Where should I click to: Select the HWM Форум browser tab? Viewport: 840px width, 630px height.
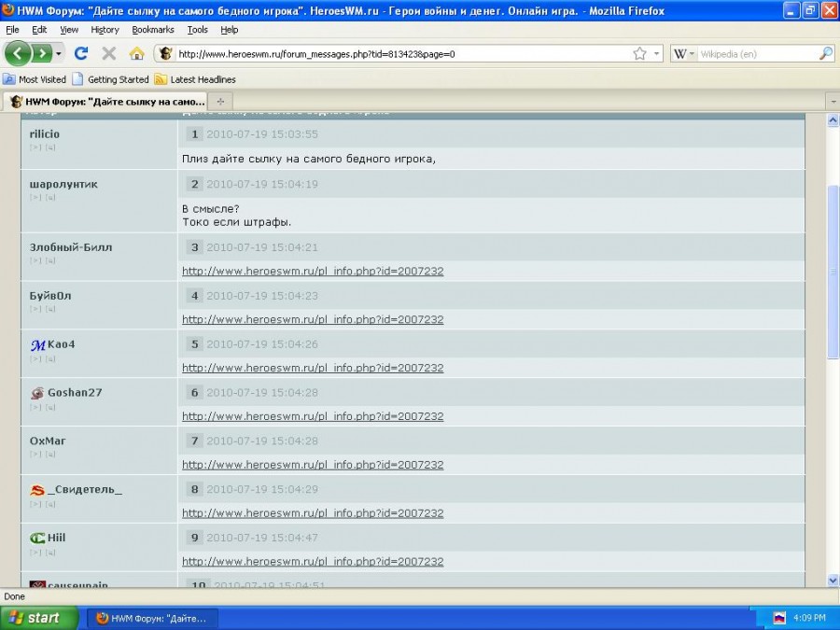106,101
